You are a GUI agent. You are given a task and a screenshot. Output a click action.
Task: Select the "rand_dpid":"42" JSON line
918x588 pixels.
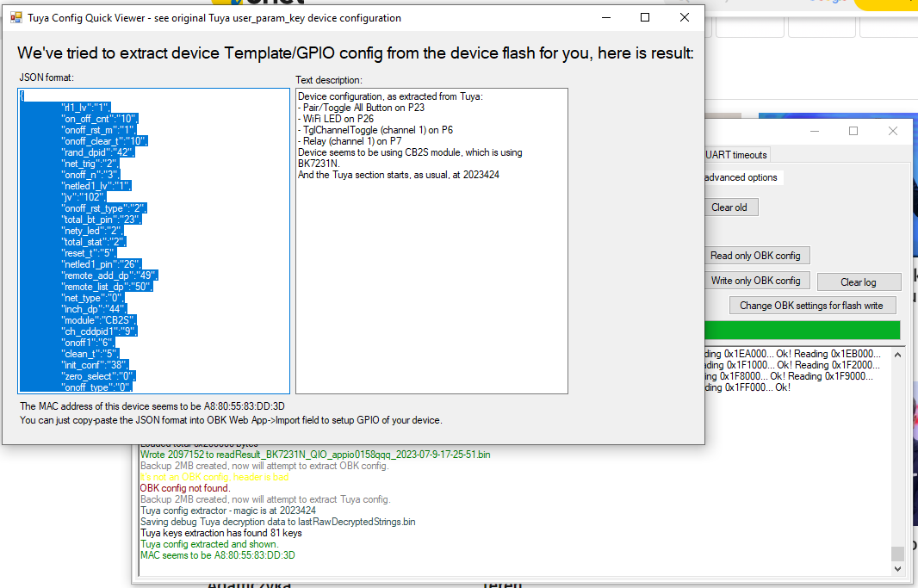(x=98, y=152)
